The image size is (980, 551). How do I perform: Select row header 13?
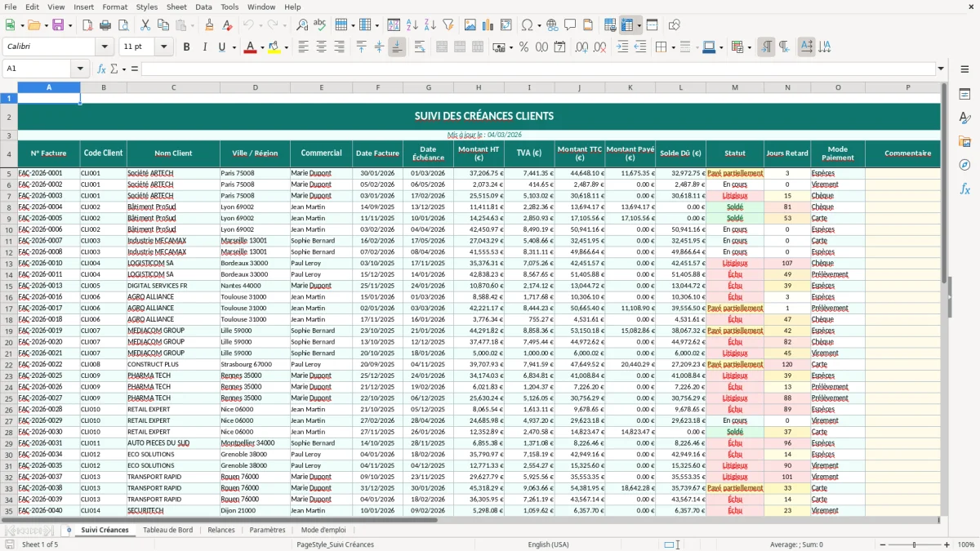9,264
